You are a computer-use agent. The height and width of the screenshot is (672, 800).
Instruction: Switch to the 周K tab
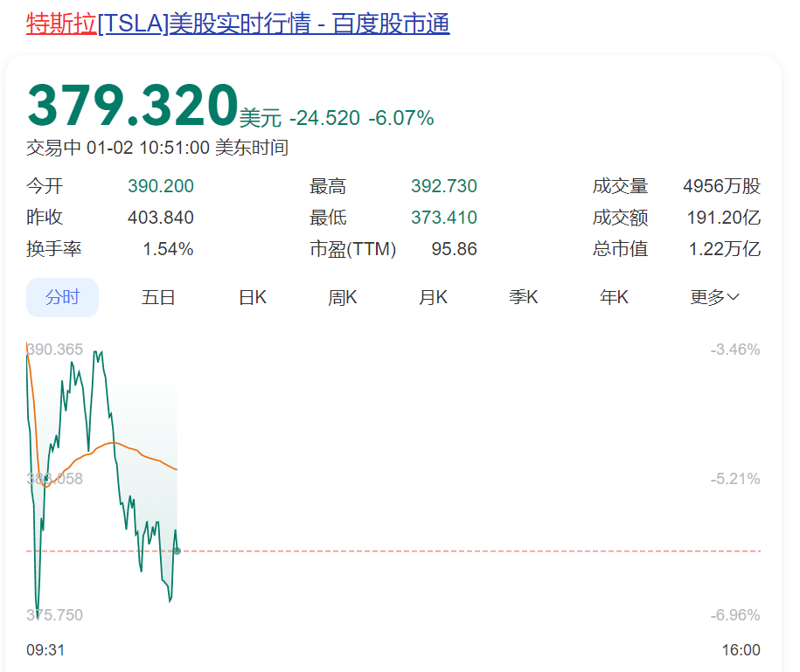342,297
